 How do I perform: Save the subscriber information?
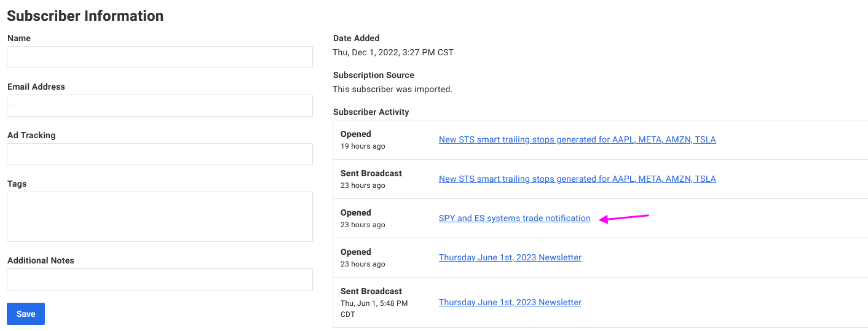(x=26, y=314)
